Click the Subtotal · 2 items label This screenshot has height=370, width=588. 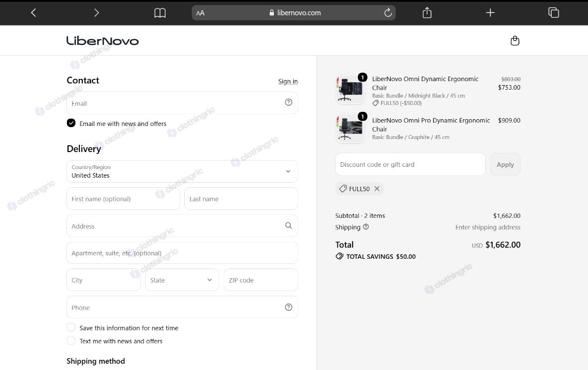(360, 216)
